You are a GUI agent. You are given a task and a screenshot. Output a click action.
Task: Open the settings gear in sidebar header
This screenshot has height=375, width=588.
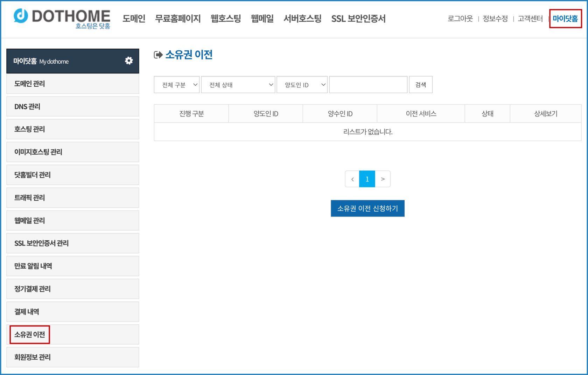tap(129, 61)
